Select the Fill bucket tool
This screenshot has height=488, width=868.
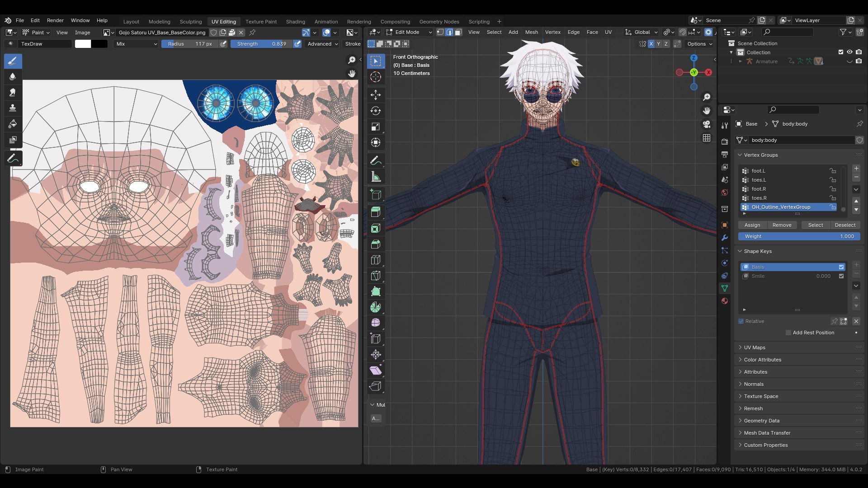tap(13, 124)
